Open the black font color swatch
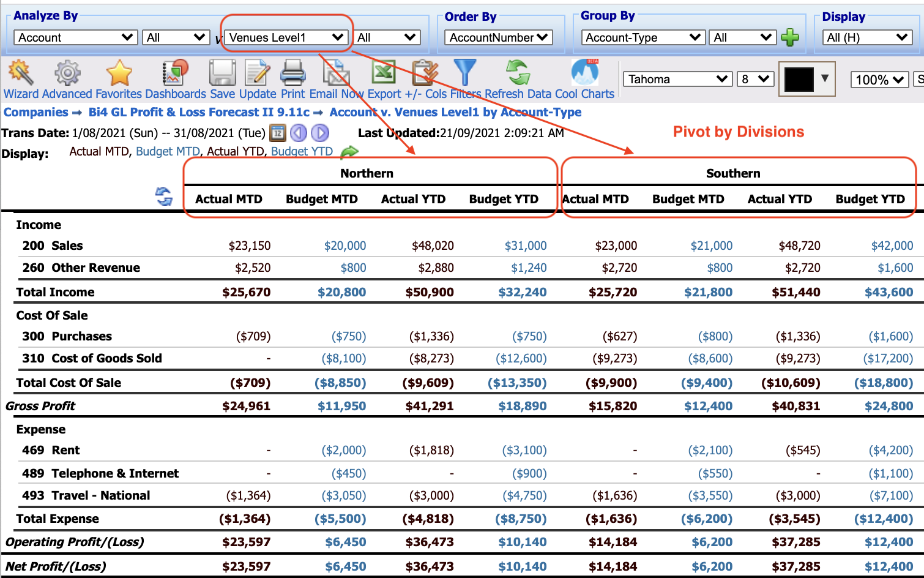This screenshot has width=924, height=578. [x=799, y=79]
